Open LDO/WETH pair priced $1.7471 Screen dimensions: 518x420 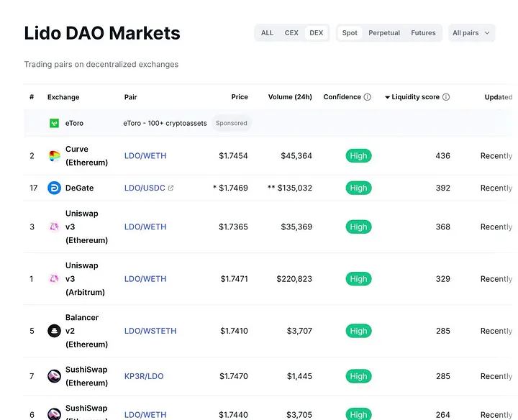[x=145, y=279]
